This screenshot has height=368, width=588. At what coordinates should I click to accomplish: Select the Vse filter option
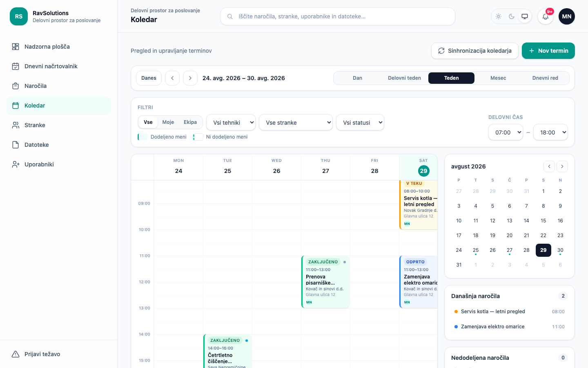click(x=148, y=122)
